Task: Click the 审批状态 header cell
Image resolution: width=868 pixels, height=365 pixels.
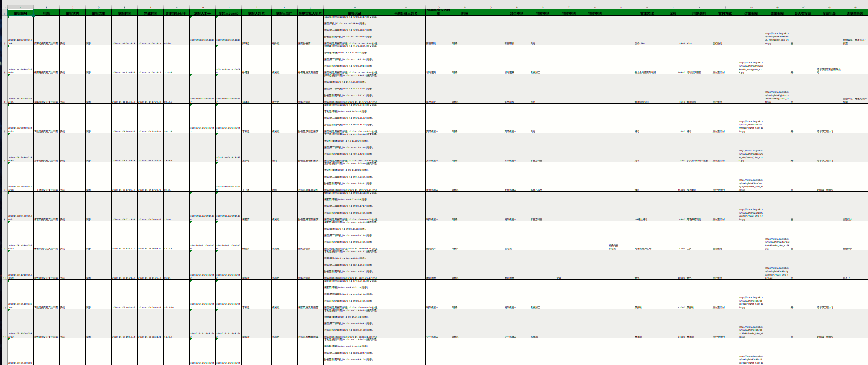Action: [x=72, y=13]
